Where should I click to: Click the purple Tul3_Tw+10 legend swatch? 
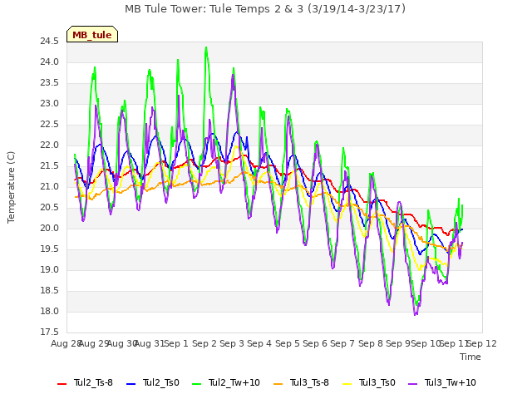(x=413, y=384)
